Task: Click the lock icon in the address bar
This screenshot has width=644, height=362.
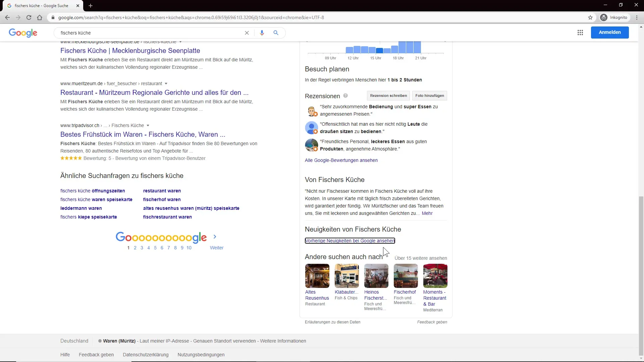Action: [x=53, y=17]
